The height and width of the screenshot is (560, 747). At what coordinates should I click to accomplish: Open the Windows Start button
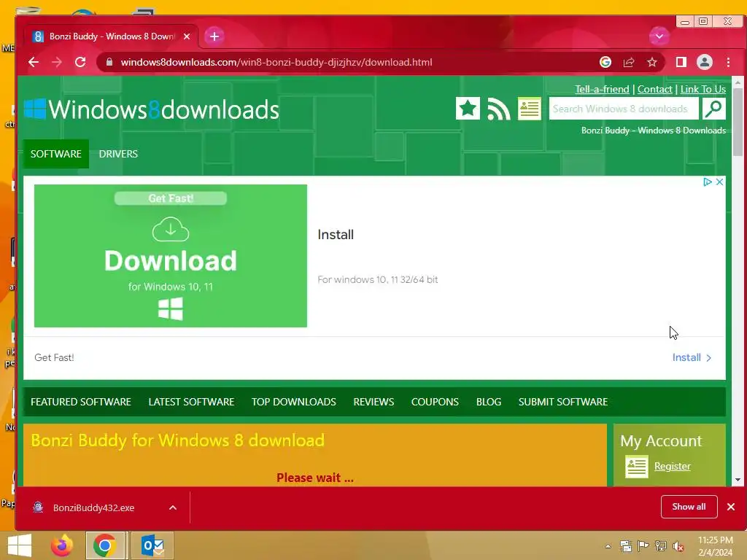tap(20, 545)
